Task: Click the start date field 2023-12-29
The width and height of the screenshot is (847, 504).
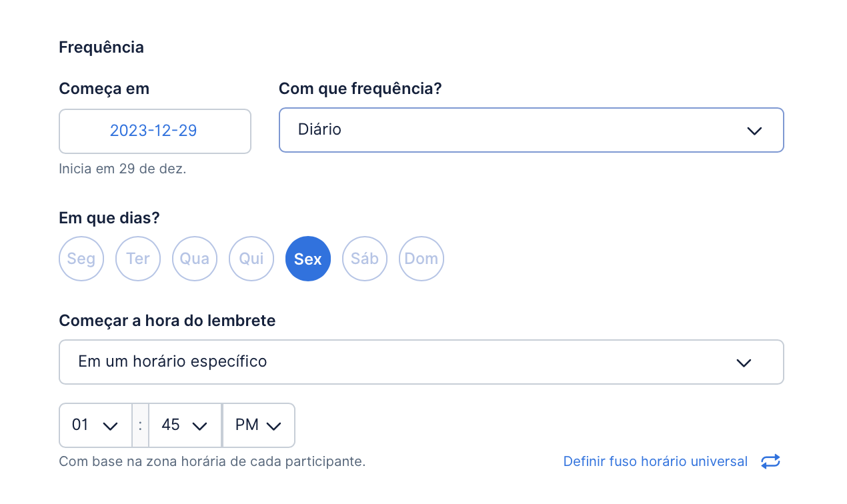Action: click(155, 131)
